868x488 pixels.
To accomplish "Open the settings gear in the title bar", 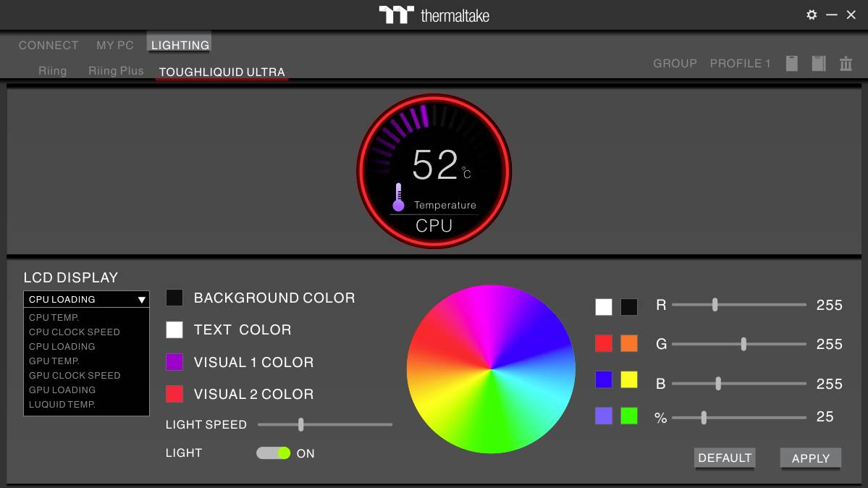I will coord(812,14).
